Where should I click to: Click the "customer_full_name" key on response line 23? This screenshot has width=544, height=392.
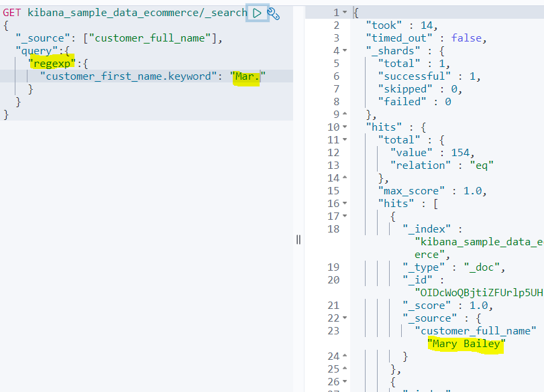tap(476, 331)
